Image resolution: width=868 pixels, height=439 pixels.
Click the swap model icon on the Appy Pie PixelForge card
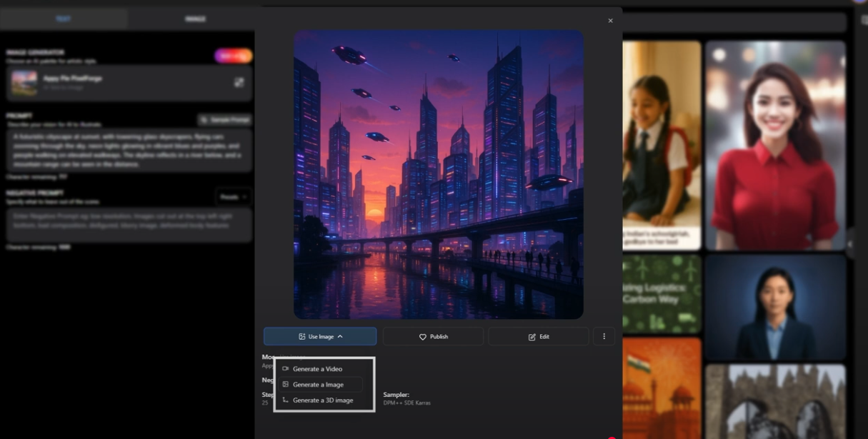click(x=239, y=83)
